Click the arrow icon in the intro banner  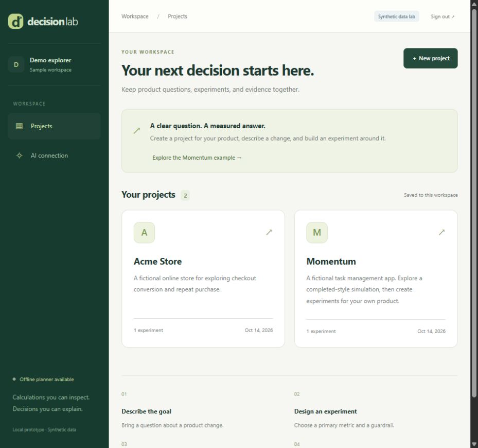pyautogui.click(x=136, y=131)
